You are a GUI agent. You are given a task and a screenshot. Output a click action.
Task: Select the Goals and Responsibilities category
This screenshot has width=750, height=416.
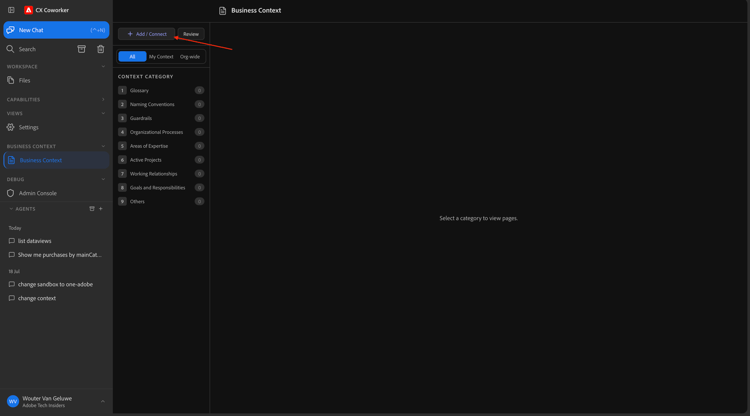click(161, 187)
